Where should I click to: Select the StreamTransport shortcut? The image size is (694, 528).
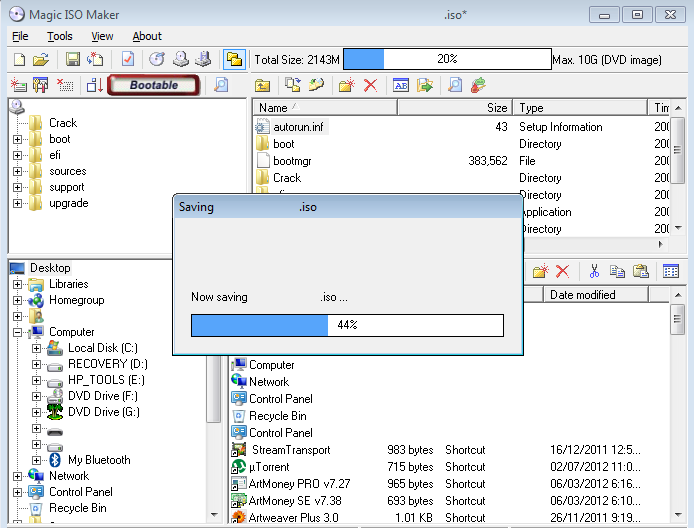[291, 450]
